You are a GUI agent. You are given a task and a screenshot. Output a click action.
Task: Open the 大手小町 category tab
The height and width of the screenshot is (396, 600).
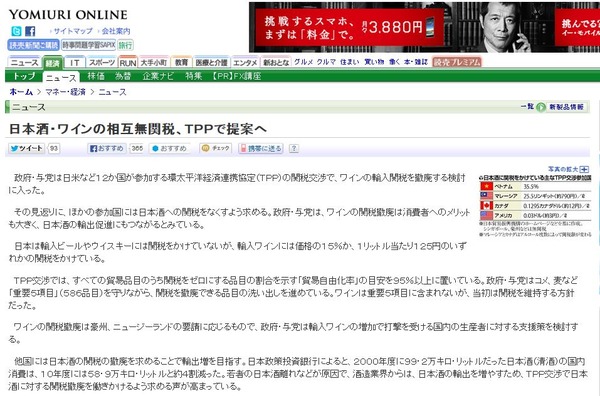[154, 62]
